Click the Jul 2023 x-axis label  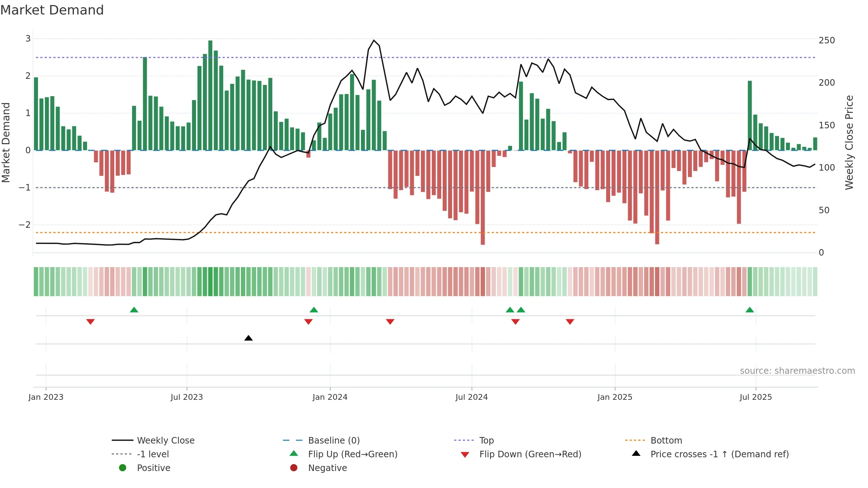click(187, 397)
